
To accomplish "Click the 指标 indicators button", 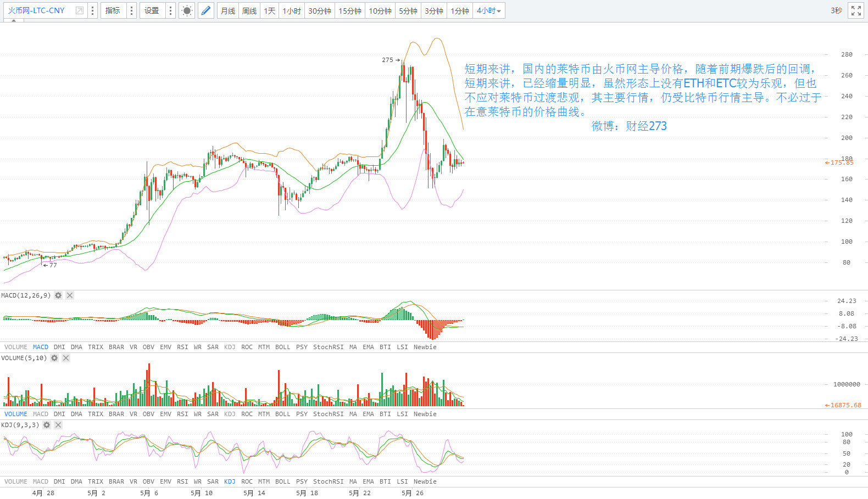I will pos(113,11).
